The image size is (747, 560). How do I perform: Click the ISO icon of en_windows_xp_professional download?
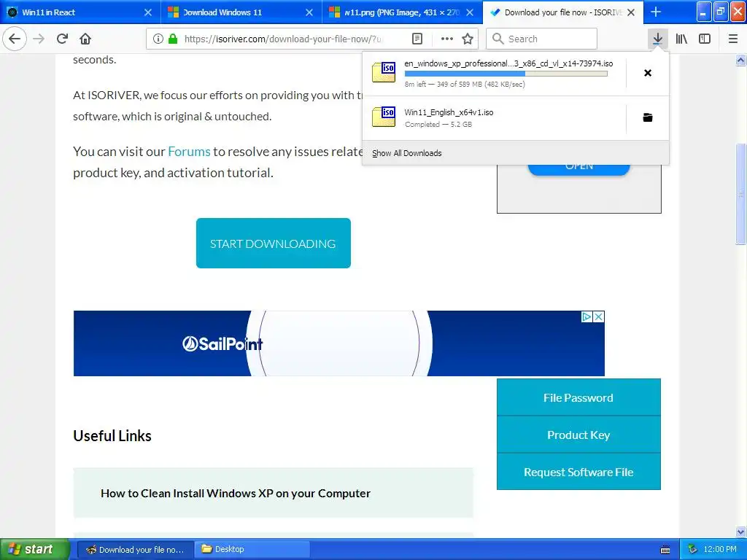384,72
